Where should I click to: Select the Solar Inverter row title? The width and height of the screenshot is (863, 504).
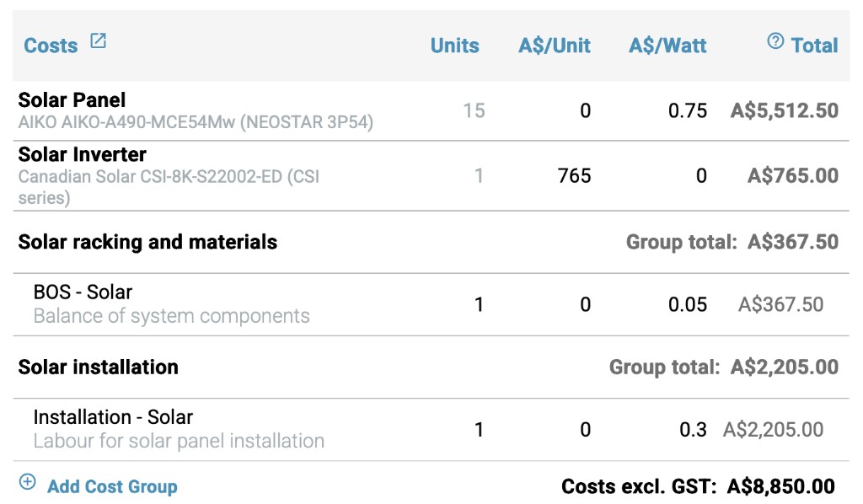(82, 154)
